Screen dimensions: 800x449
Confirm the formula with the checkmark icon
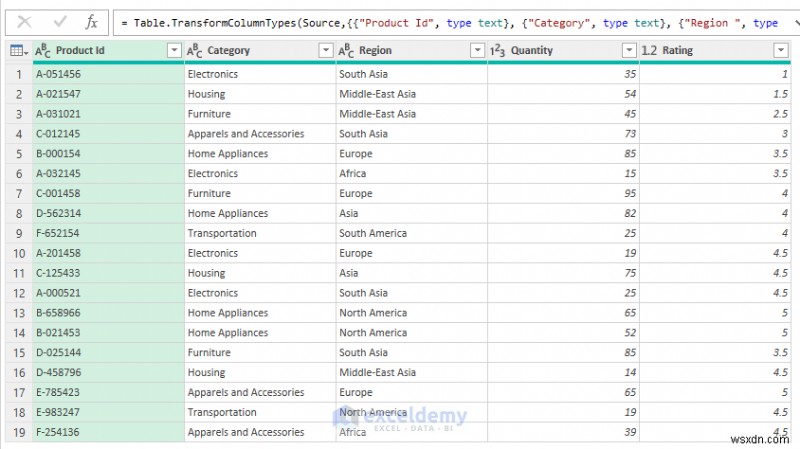pyautogui.click(x=60, y=22)
